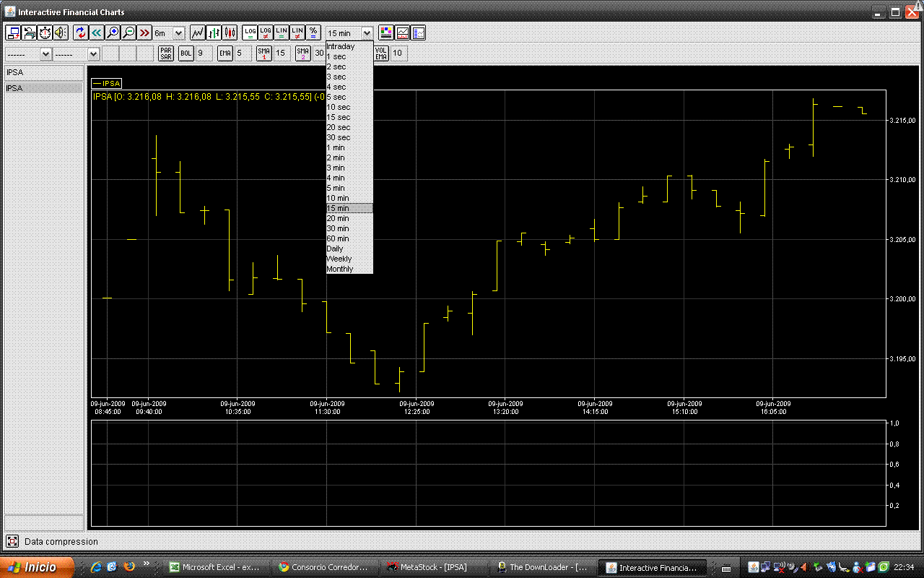The width and height of the screenshot is (924, 578).
Task: Edit the EMA period field showing 5
Action: (x=243, y=53)
